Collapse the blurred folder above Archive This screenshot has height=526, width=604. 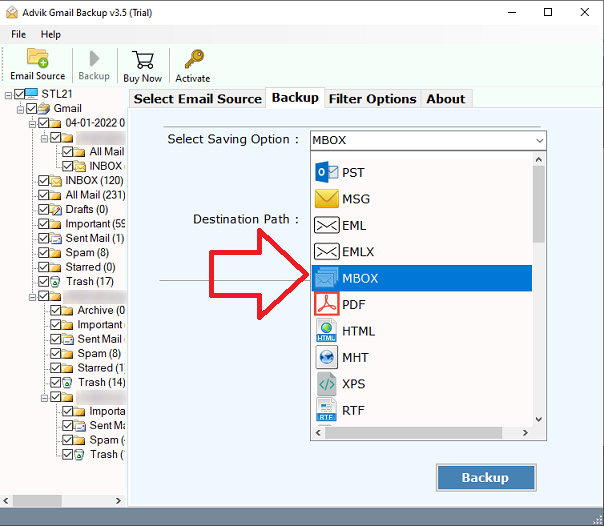tap(32, 297)
